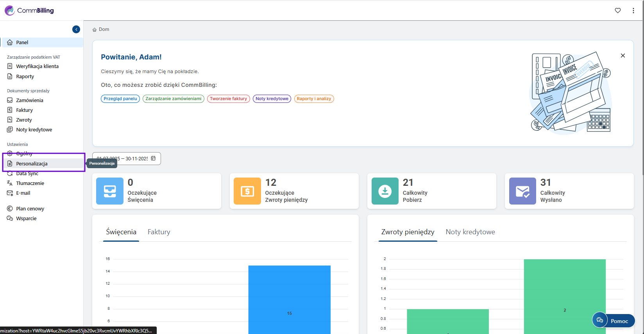Switch to Noty kredytowe chart tab
Image resolution: width=644 pixels, height=334 pixels.
pos(470,232)
